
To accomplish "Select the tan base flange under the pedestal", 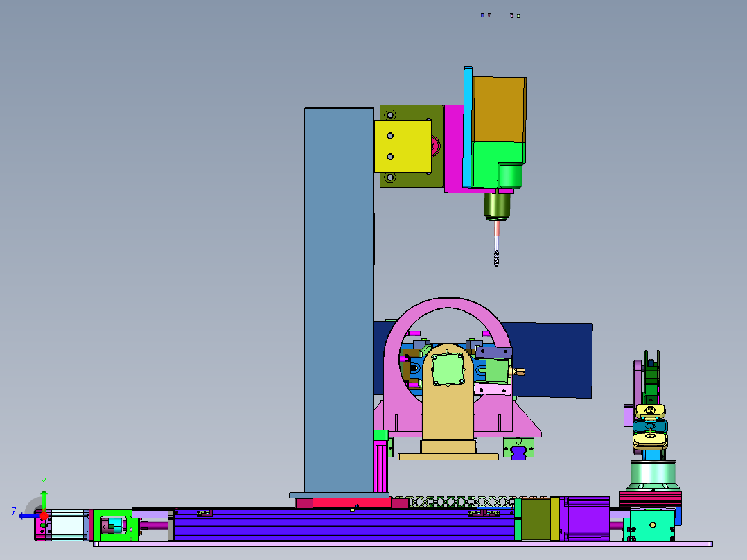I will [448, 457].
